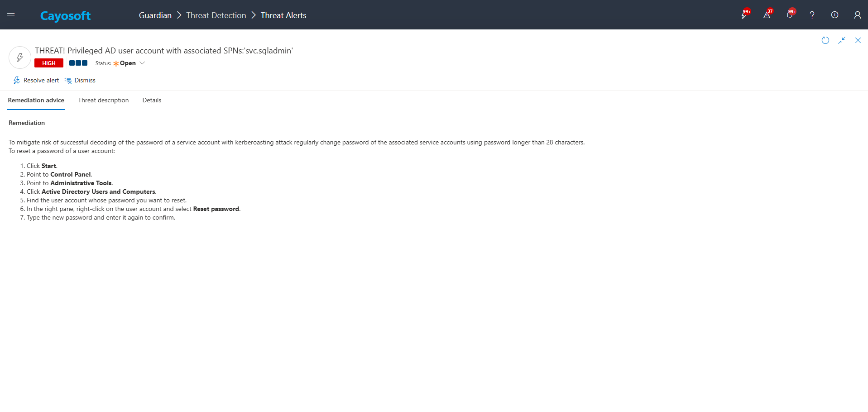Click the question mark help icon
The image size is (868, 412).
812,15
